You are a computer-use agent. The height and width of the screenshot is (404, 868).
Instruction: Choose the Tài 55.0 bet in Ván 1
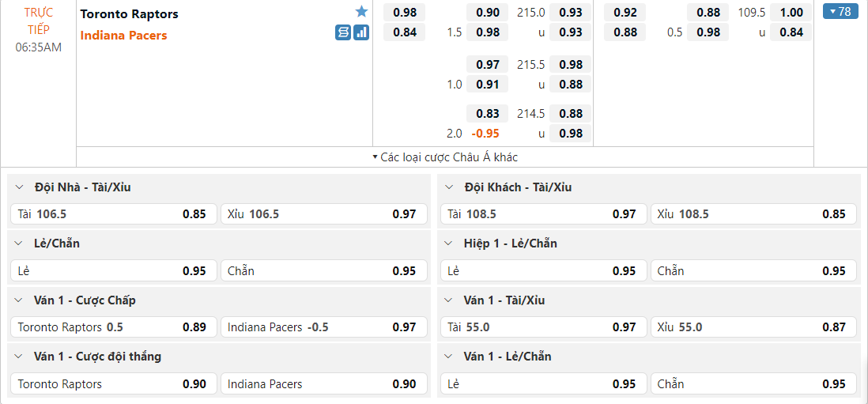(542, 327)
